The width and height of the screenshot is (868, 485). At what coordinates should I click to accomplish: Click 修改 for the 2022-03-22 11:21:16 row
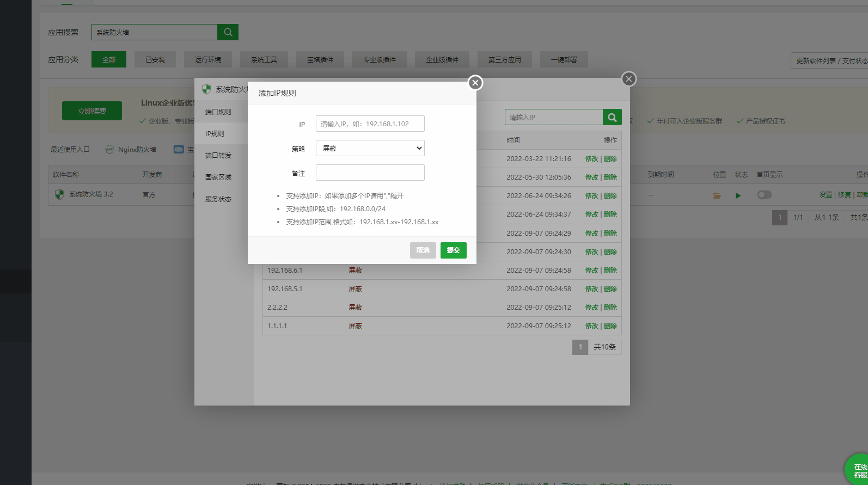(x=591, y=159)
